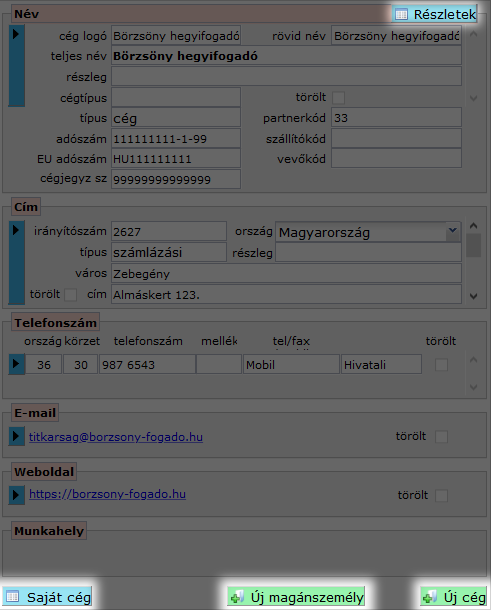Click the Saját cég button

47,597
